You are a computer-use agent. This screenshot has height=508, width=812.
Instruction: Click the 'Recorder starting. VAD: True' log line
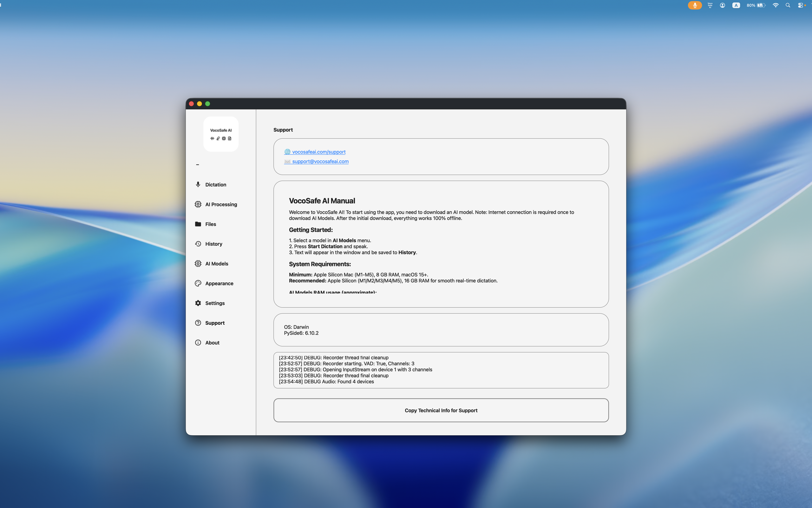click(x=346, y=364)
